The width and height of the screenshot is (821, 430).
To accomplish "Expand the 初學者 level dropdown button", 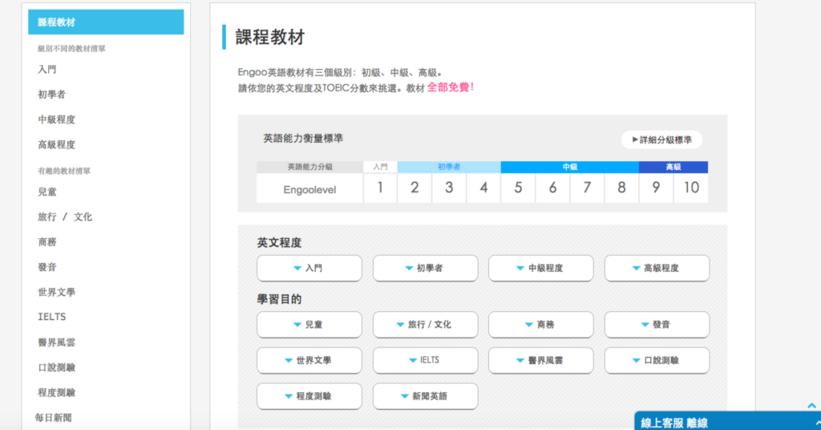I will [425, 268].
